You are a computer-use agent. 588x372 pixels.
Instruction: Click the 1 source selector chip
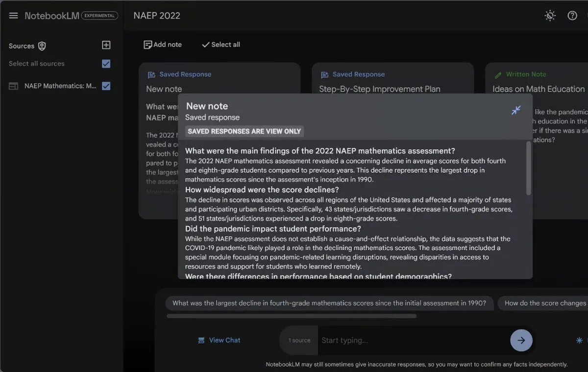click(x=299, y=340)
